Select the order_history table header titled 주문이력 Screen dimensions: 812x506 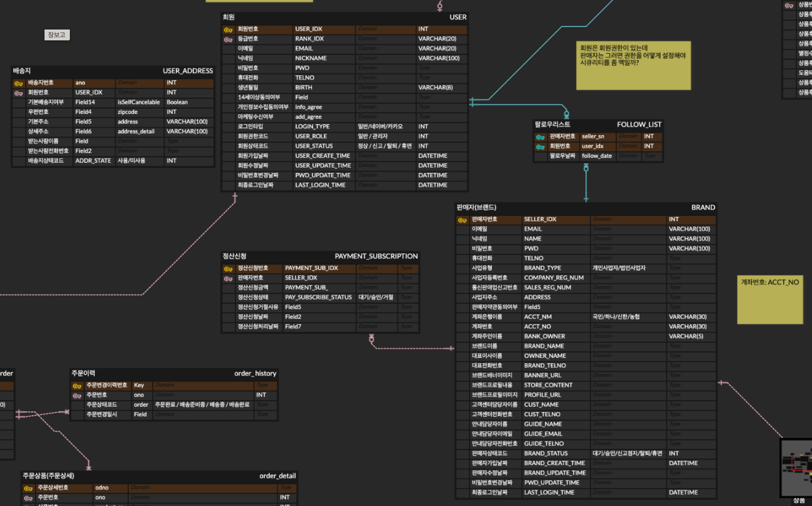click(x=174, y=373)
